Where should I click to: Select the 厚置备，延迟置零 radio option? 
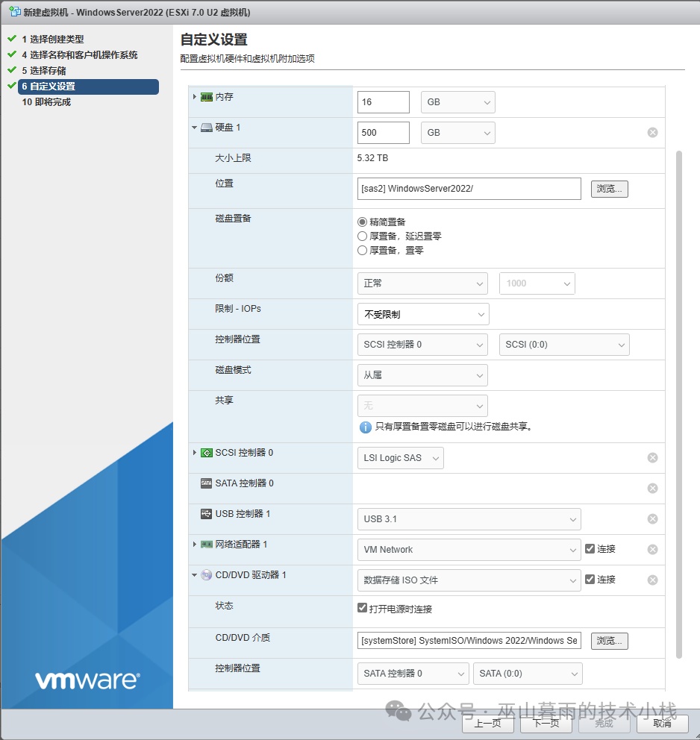pyautogui.click(x=363, y=236)
